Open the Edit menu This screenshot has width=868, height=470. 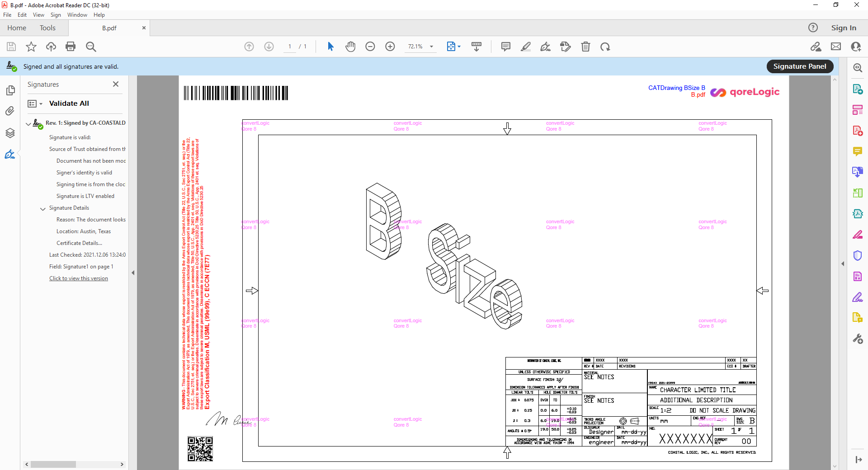click(x=22, y=15)
